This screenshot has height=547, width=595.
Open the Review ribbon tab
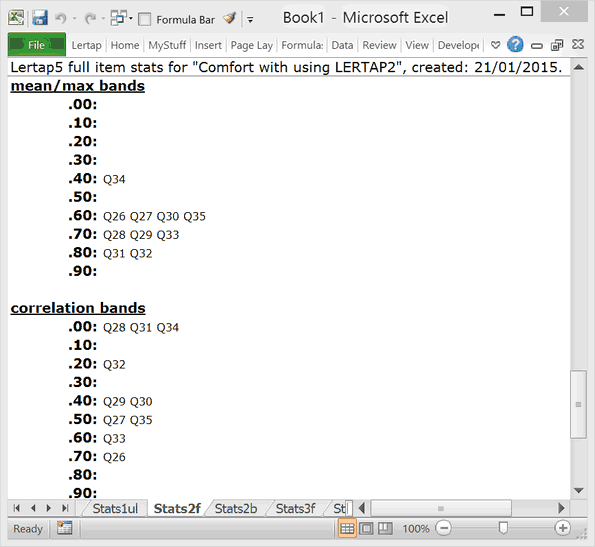point(379,45)
